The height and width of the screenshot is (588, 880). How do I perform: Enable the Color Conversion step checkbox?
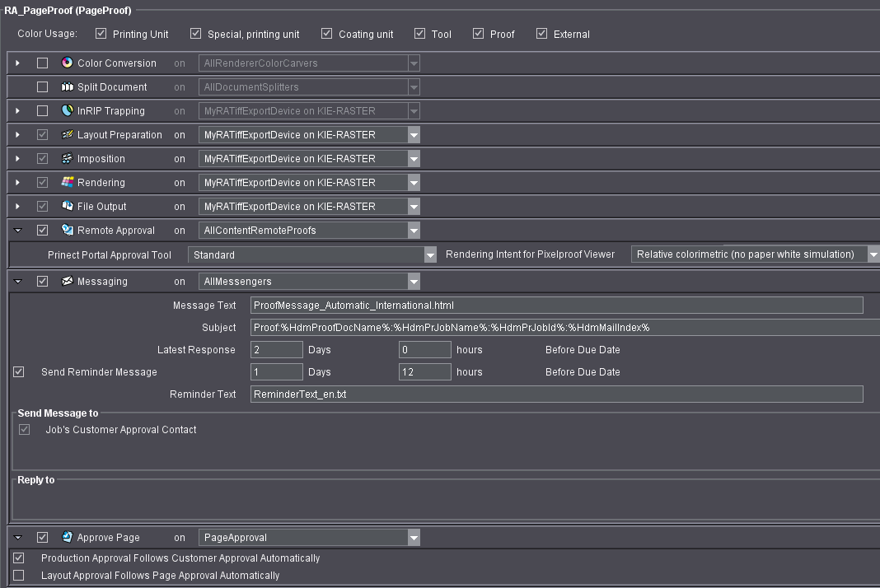click(x=42, y=63)
